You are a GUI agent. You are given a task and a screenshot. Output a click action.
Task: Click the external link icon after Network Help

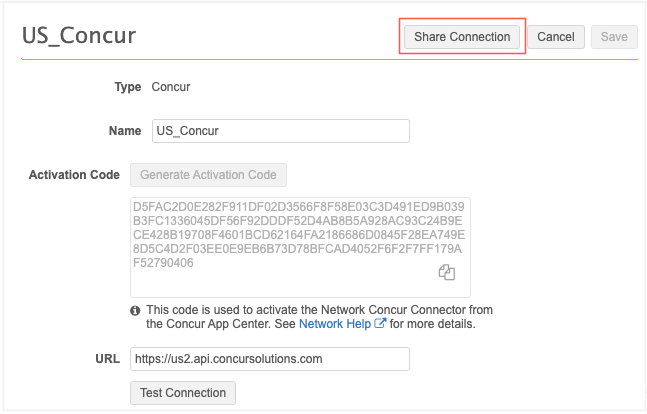point(380,324)
